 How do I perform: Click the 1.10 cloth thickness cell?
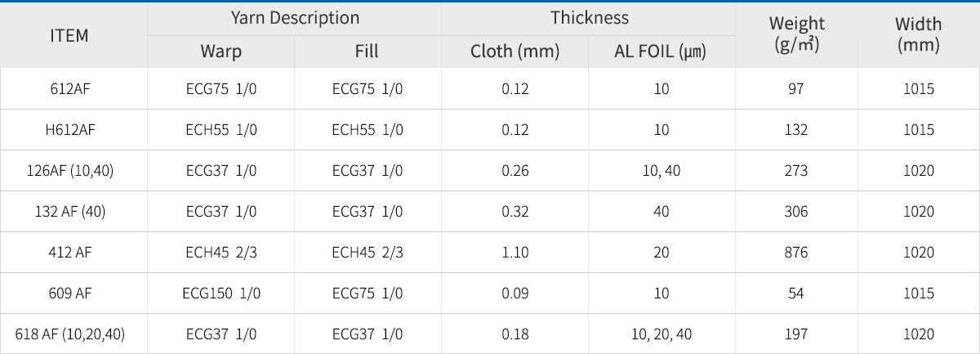[515, 253]
